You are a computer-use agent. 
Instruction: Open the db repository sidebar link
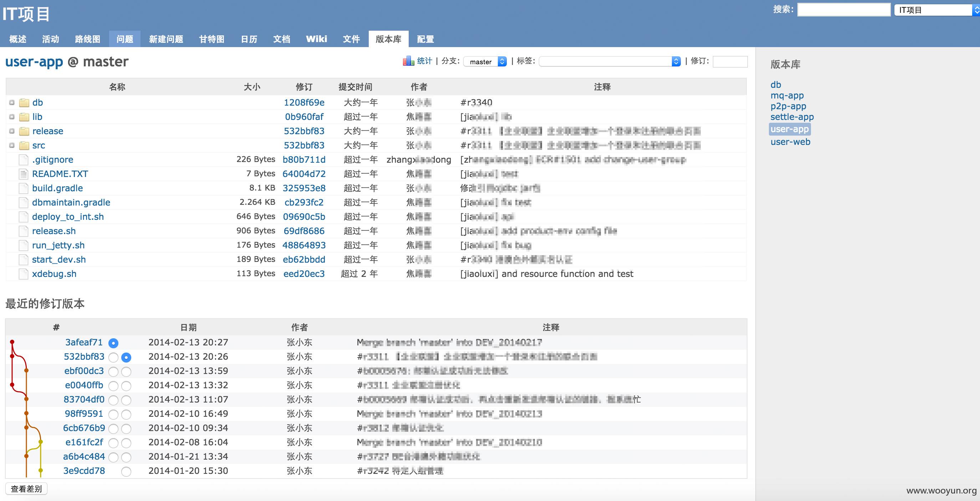tap(776, 85)
